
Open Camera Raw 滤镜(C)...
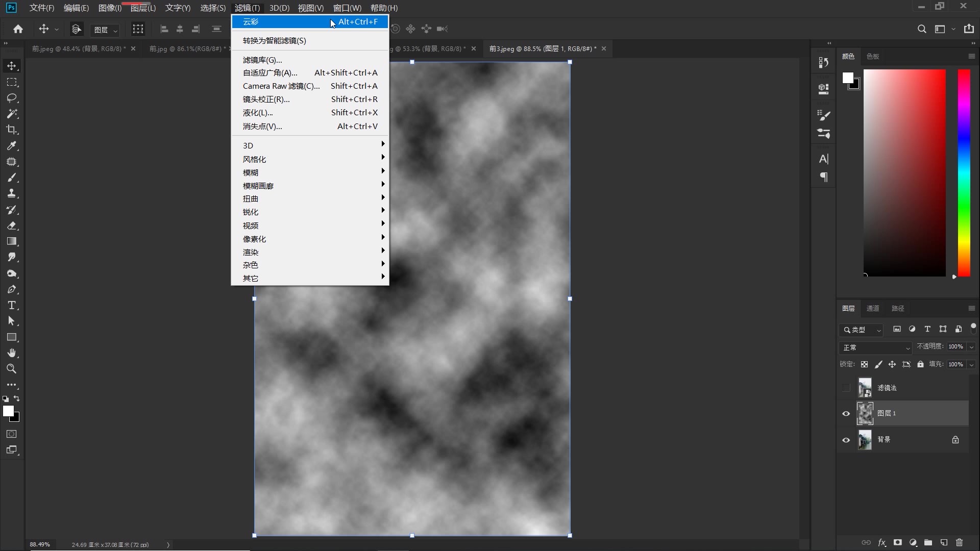pos(310,86)
